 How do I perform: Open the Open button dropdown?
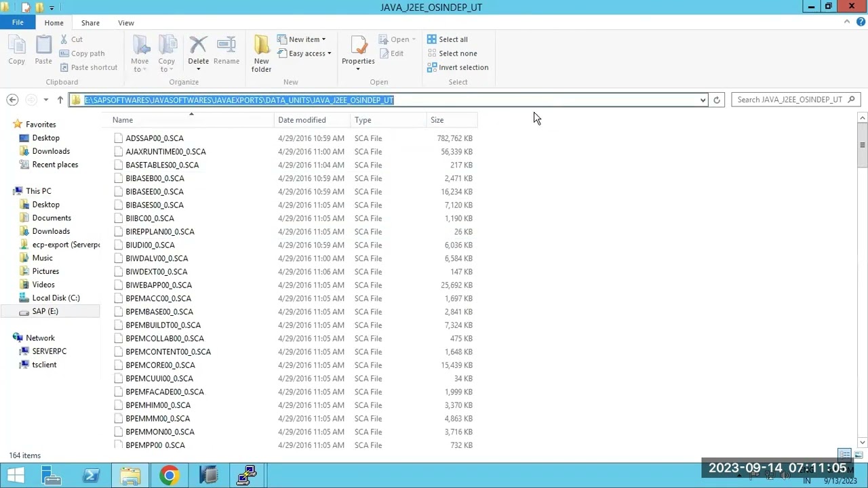click(414, 39)
